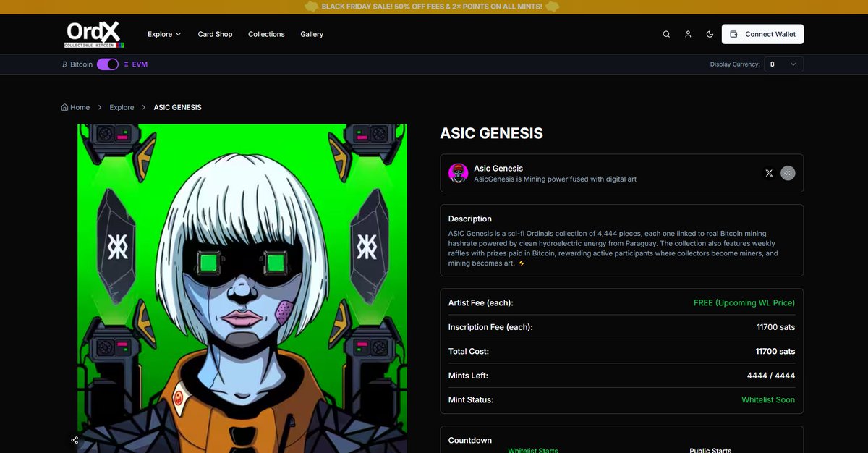Viewport: 868px width, 453px height.
Task: Click the Home house icon in breadcrumb
Action: pos(65,107)
